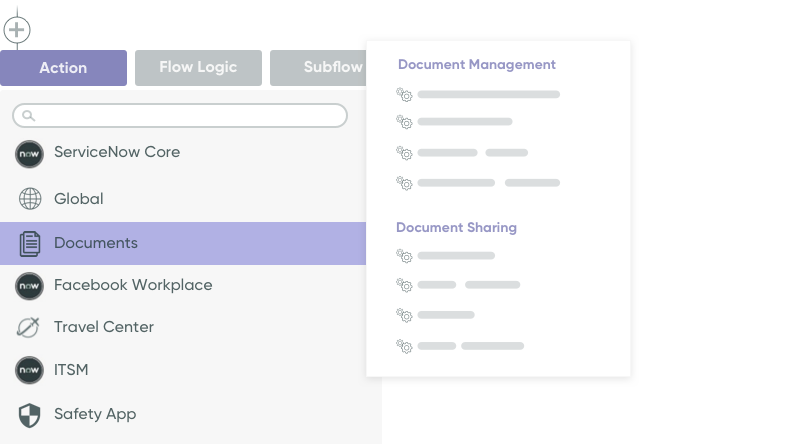Click first gear icon under Document Management
Viewport: 790px width, 444px height.
404,95
